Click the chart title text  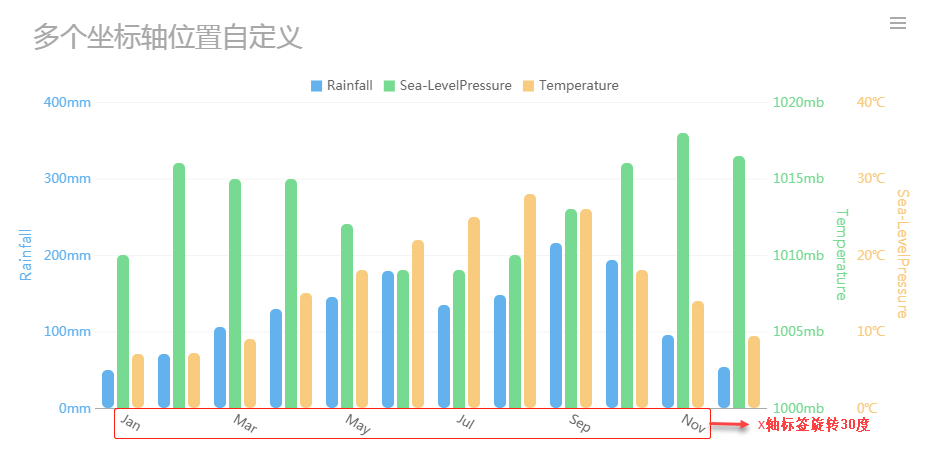[x=167, y=38]
